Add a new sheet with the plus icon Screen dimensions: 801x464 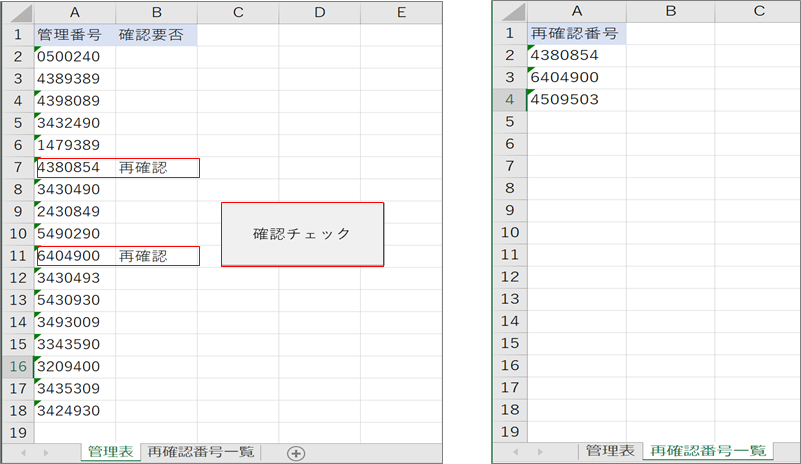tap(296, 453)
